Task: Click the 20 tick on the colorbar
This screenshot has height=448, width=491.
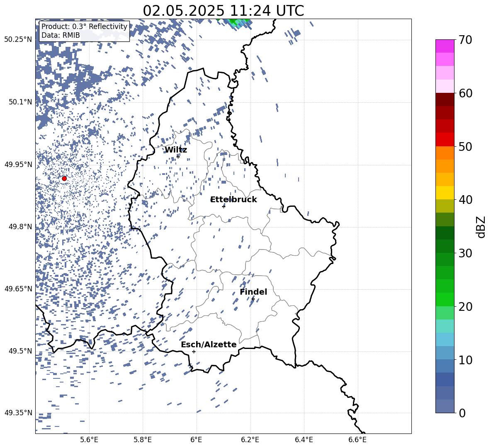Action: coord(465,306)
